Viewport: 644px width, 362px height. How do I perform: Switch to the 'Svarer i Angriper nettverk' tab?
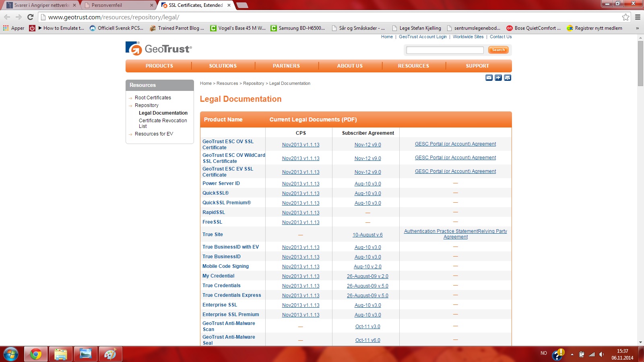point(41,5)
